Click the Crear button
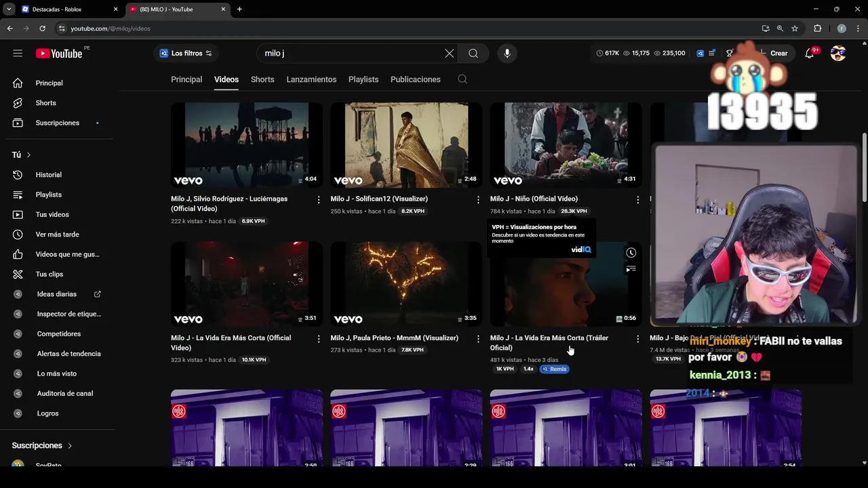Viewport: 868px width, 488px height. point(775,54)
